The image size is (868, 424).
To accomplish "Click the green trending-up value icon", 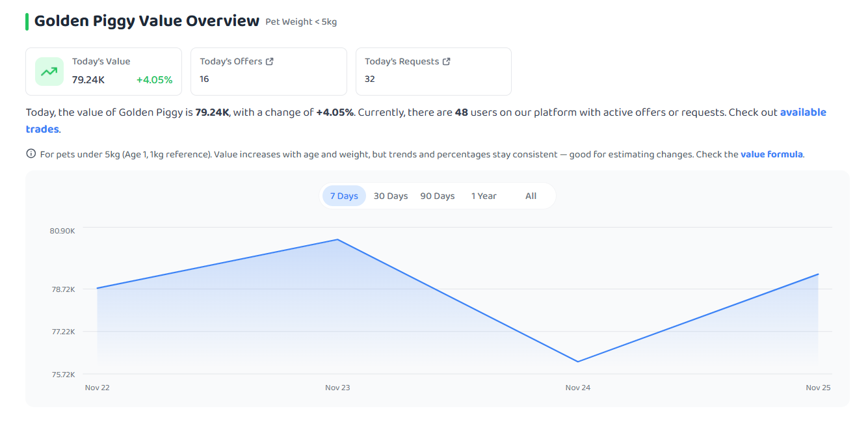I will 49,72.
